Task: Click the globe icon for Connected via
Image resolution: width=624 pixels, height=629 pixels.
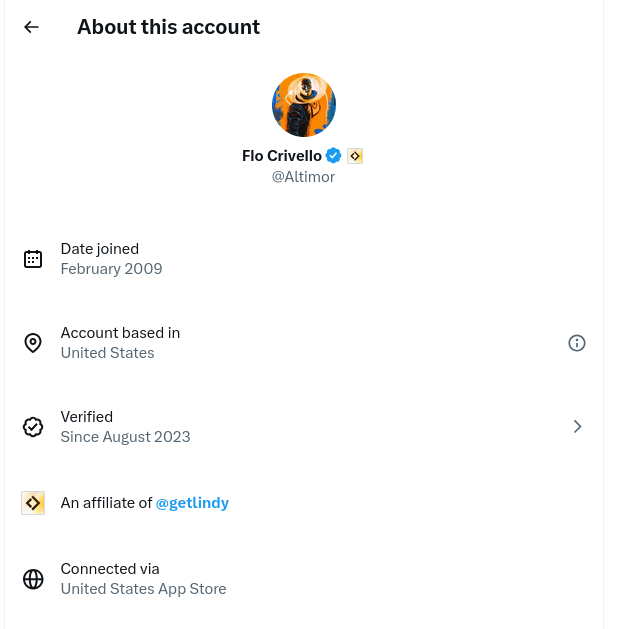Action: (x=33, y=579)
